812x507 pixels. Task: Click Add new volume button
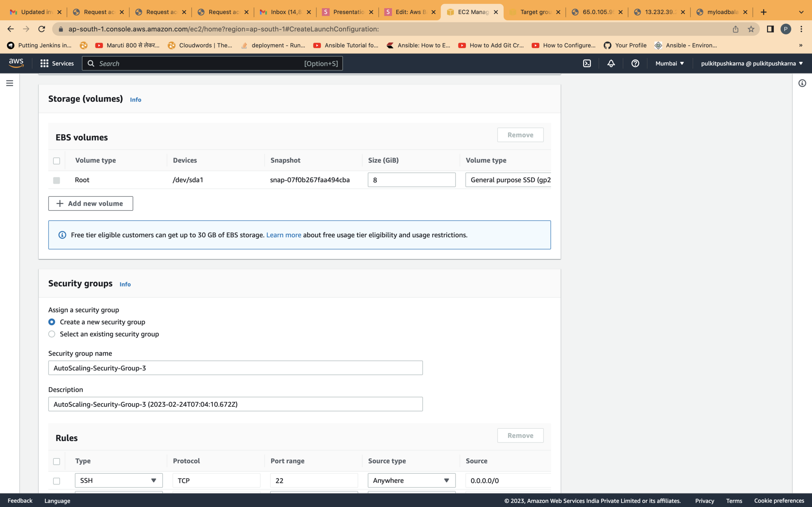coord(91,204)
